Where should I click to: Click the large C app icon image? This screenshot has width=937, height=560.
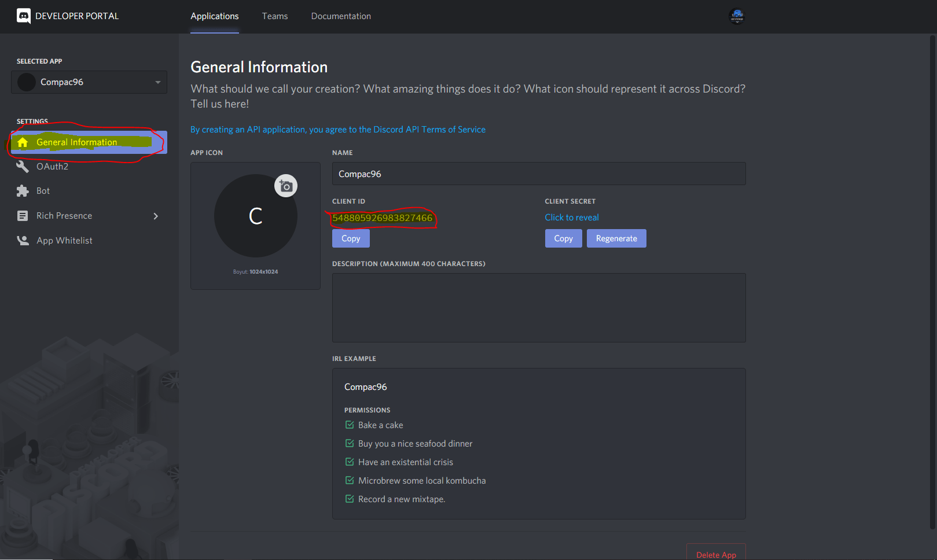click(x=256, y=216)
